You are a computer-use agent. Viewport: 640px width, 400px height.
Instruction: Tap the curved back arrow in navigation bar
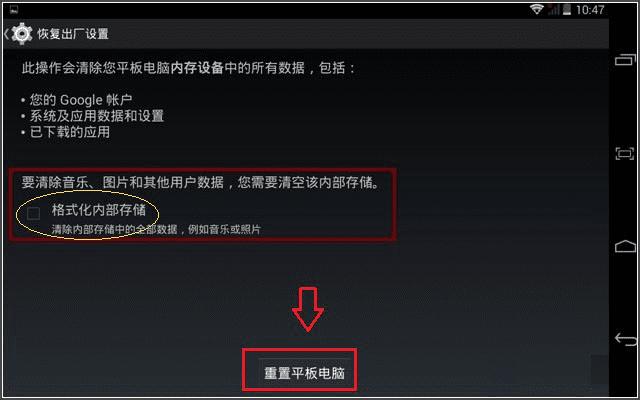tap(625, 339)
